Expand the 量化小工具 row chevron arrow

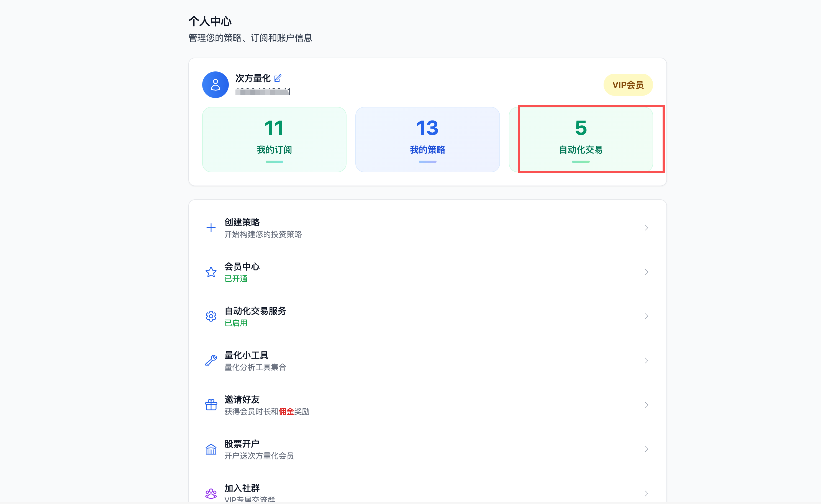click(x=646, y=360)
